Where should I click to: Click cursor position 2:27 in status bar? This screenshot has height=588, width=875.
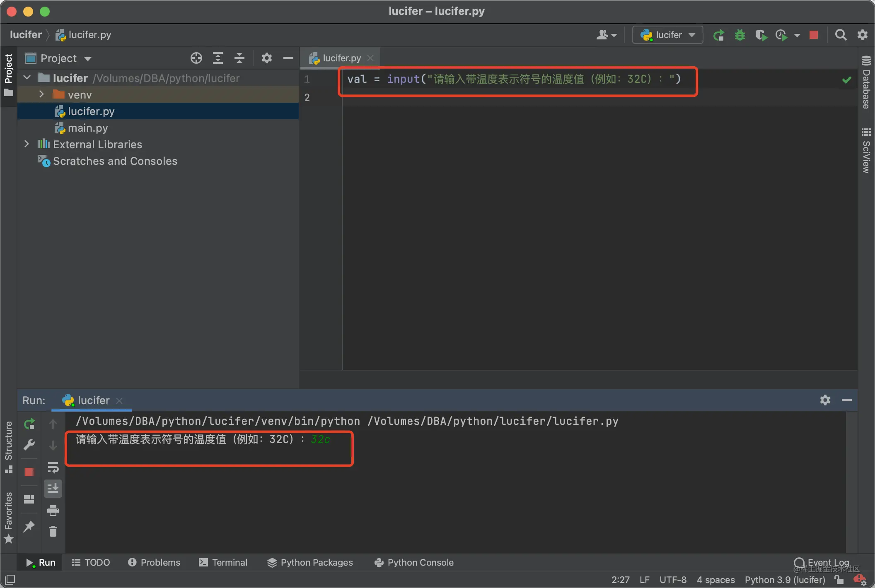pyautogui.click(x=620, y=580)
